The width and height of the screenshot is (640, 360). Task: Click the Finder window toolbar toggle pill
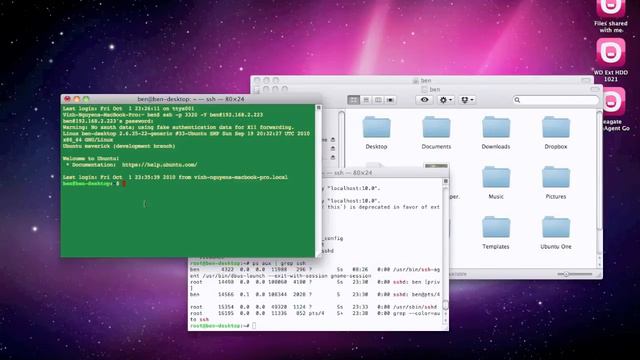pos(595,89)
